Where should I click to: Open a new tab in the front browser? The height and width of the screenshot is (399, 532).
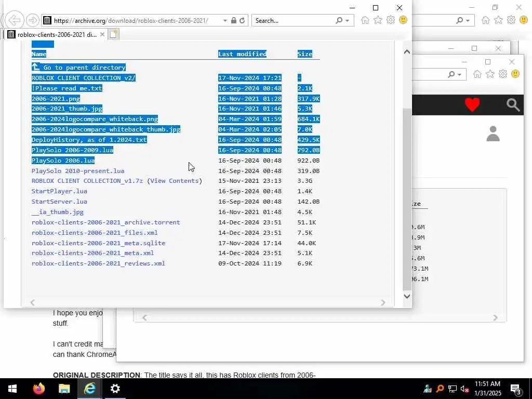113,34
